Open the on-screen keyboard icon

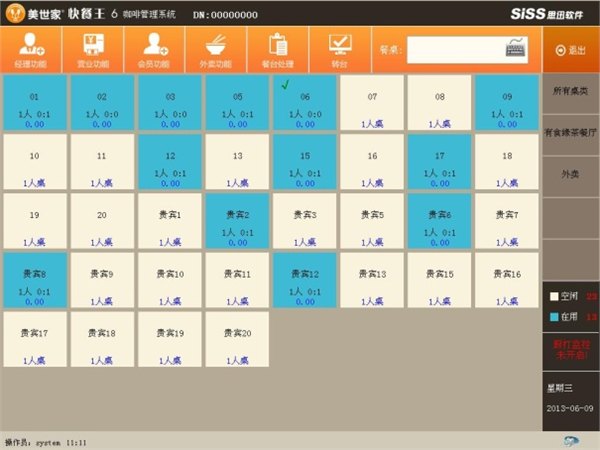pos(516,50)
